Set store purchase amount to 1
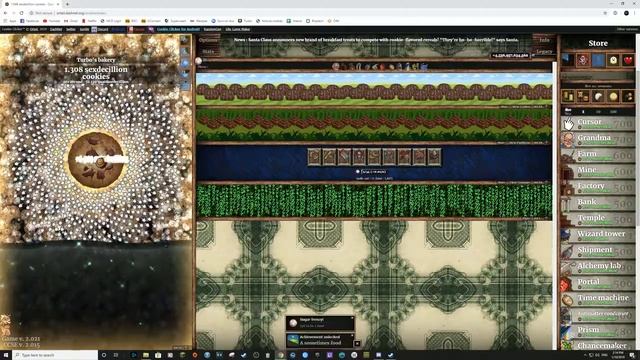The height and width of the screenshot is (360, 640). pos(583,111)
